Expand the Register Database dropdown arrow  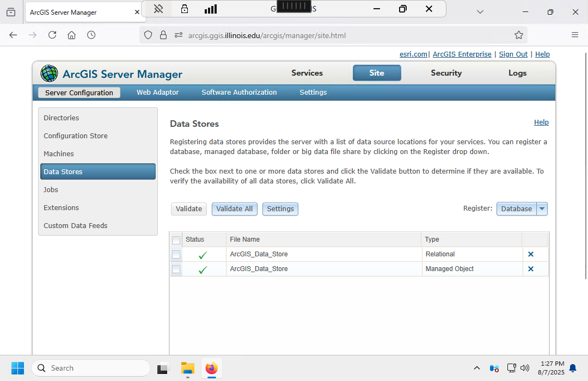542,208
